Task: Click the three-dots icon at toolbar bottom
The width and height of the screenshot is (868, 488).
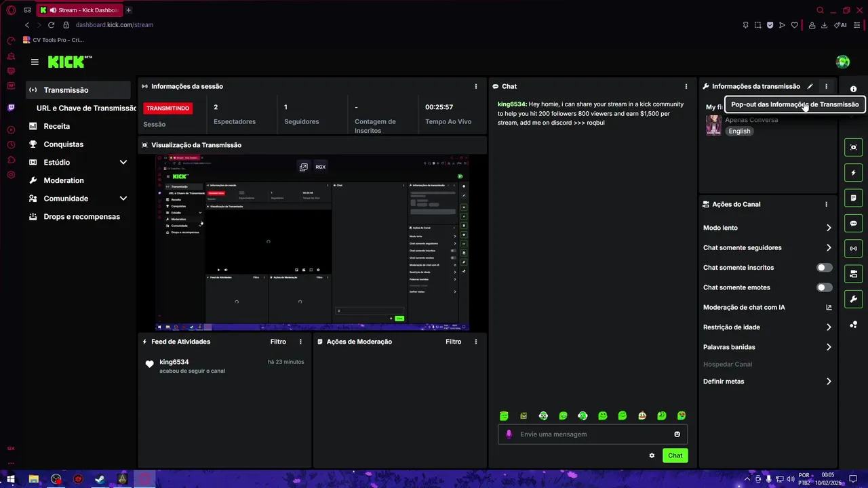Action: pyautogui.click(x=853, y=325)
